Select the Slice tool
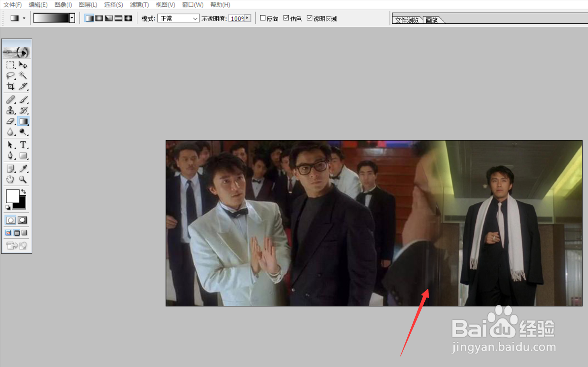This screenshot has height=367, width=588. (23, 86)
